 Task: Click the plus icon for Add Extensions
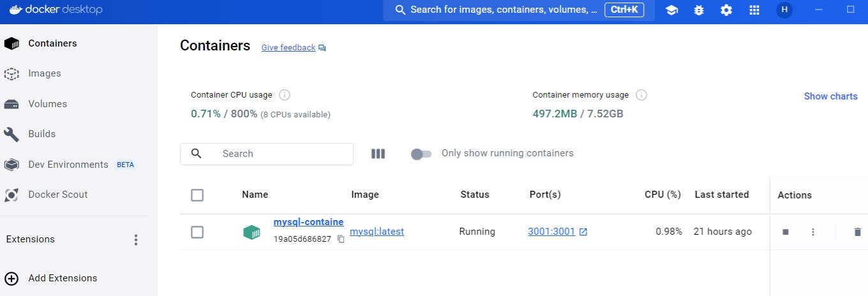[11, 278]
